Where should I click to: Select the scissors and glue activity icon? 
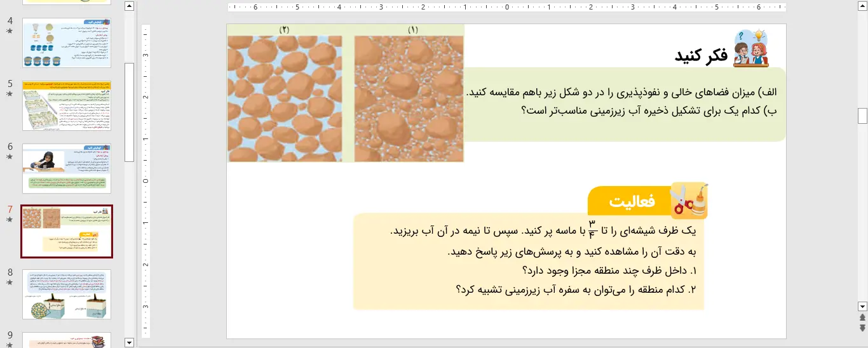pos(689,201)
